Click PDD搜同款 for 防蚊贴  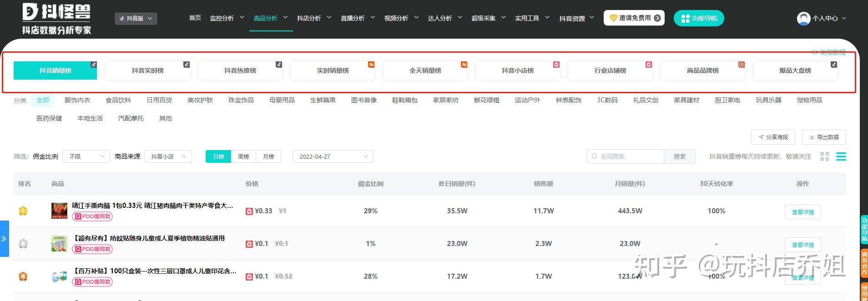point(92,249)
